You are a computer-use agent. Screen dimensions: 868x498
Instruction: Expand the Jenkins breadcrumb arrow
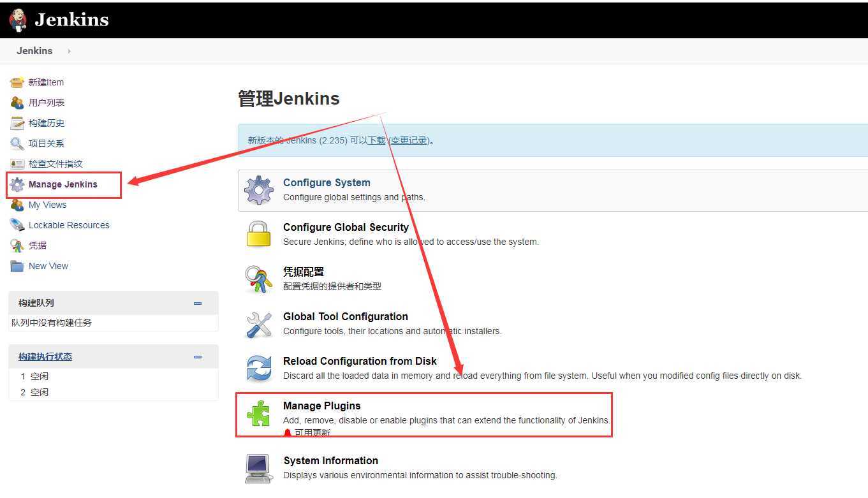pos(69,51)
